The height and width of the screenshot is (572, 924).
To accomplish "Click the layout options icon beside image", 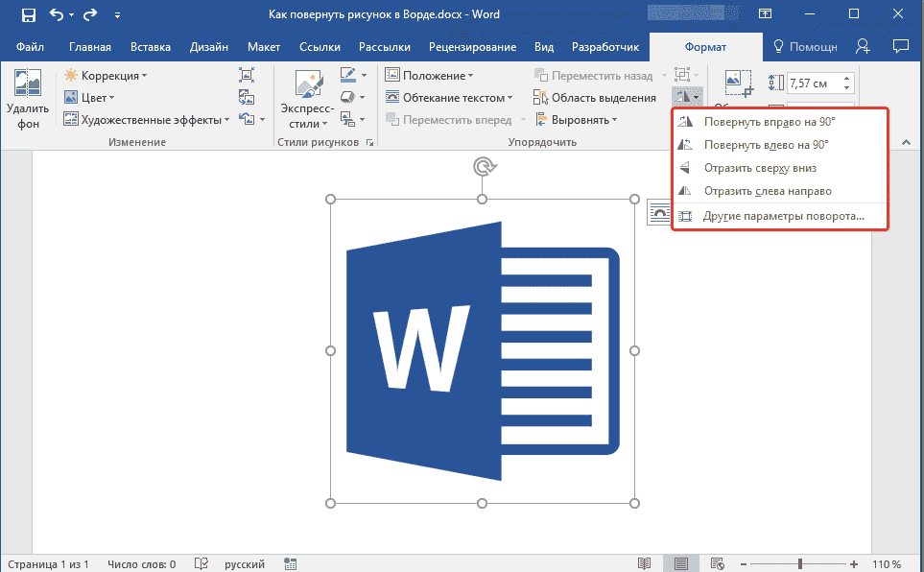I will point(659,213).
